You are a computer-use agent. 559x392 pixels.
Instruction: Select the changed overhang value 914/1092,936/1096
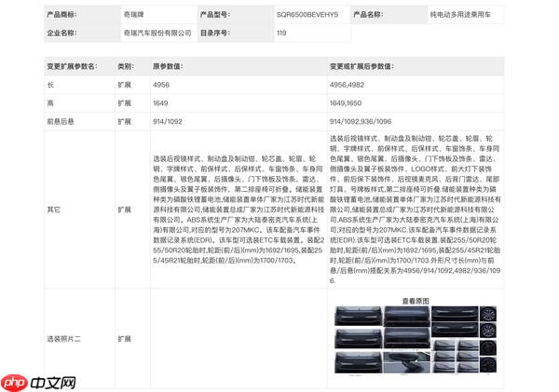(x=361, y=122)
